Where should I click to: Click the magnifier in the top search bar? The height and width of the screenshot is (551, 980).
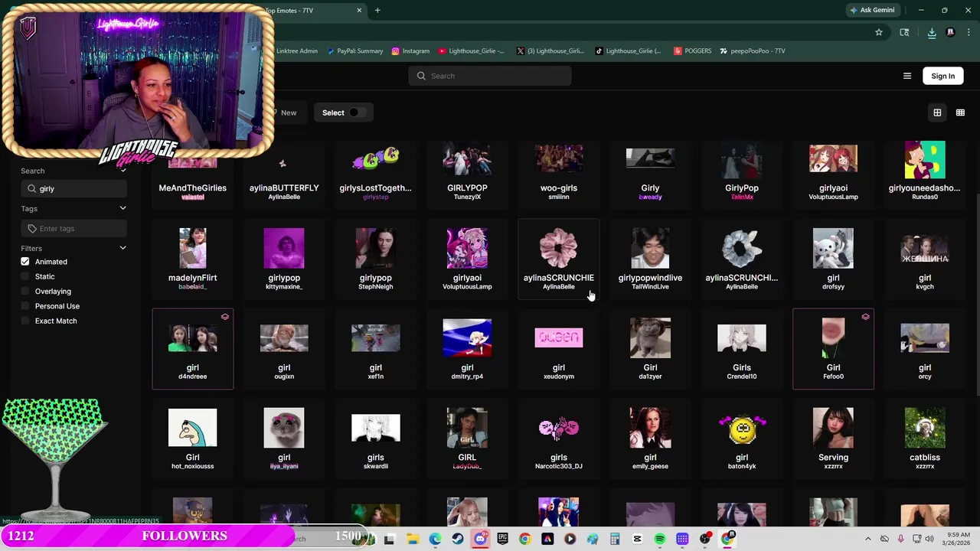click(x=421, y=76)
